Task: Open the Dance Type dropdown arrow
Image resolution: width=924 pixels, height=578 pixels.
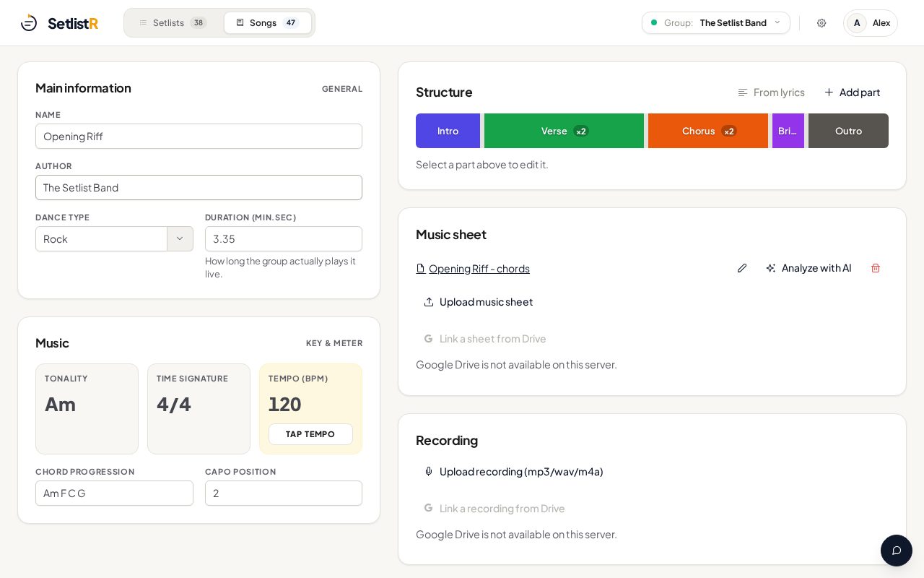Action: pos(180,239)
